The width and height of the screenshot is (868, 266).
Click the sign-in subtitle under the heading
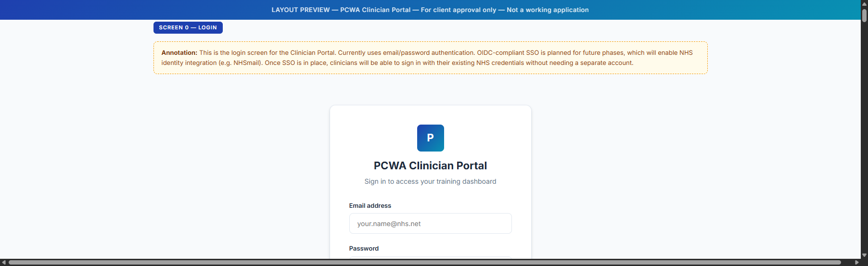pos(430,181)
